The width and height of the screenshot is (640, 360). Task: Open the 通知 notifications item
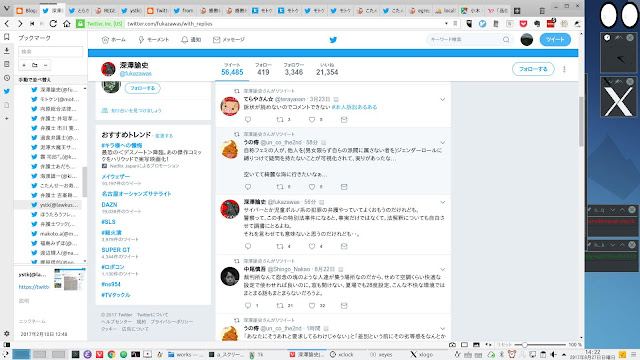[191, 40]
